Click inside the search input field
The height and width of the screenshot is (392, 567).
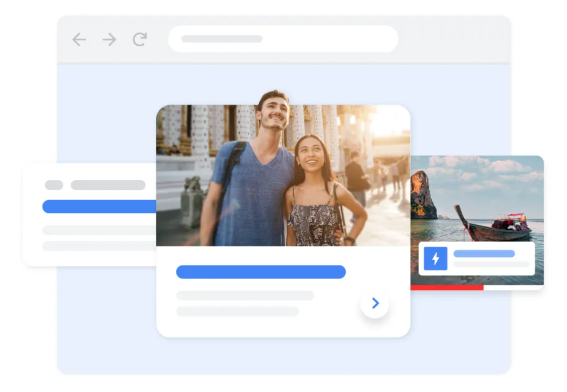240,39
